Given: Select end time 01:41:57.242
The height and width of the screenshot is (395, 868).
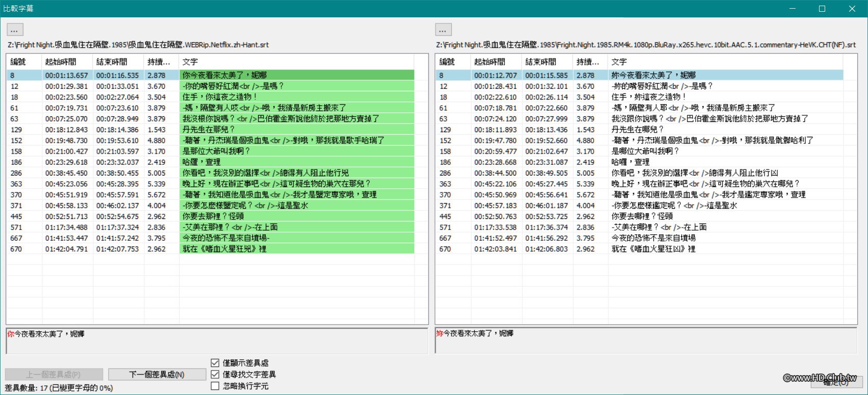Looking at the screenshot, I should point(117,238).
